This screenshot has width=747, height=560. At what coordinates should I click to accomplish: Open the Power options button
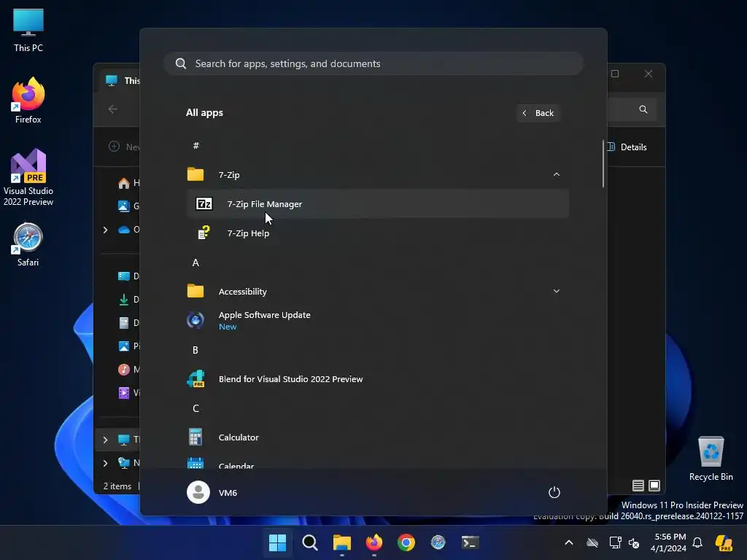tap(554, 492)
